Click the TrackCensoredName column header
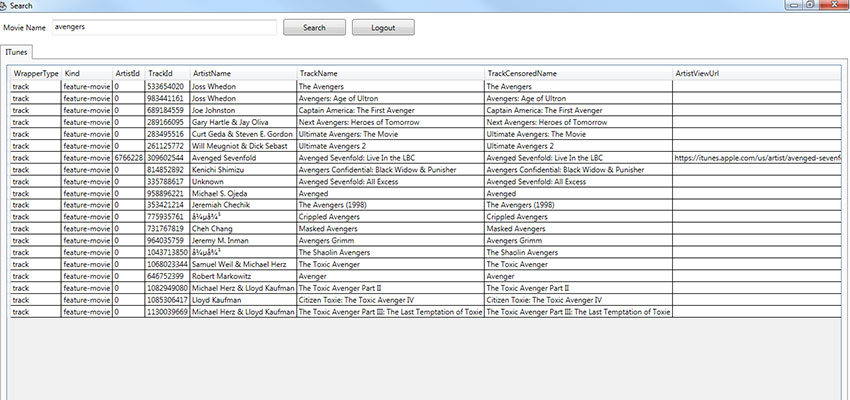Image resolution: width=850 pixels, height=400 pixels. tap(578, 73)
